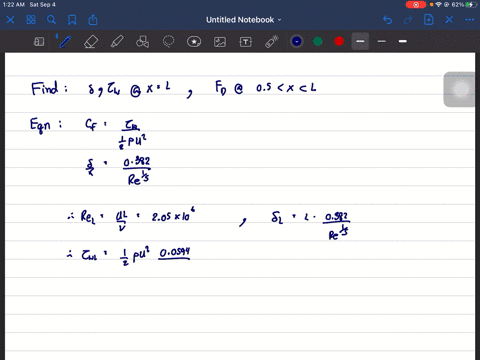Select the Laser pointer tool
Image resolution: width=480 pixels, height=360 pixels.
pos(272,42)
